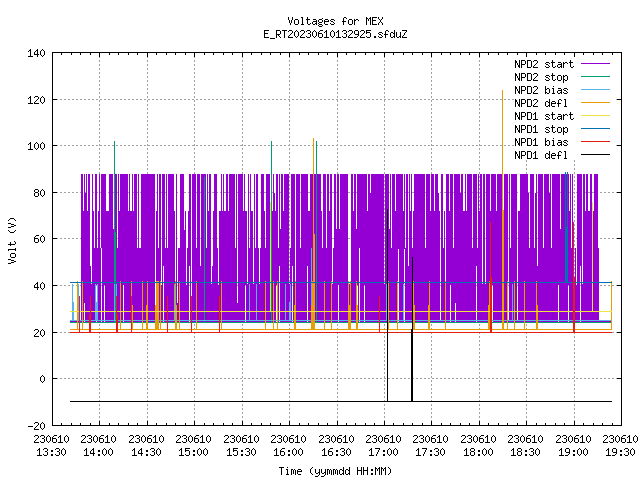Click the blue NPD1 stop legend line
The width and height of the screenshot is (640, 480).
tap(595, 129)
